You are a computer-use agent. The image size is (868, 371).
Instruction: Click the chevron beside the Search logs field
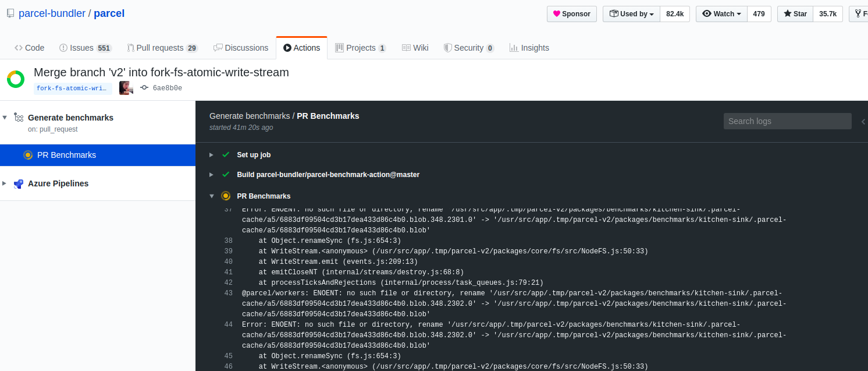(863, 121)
